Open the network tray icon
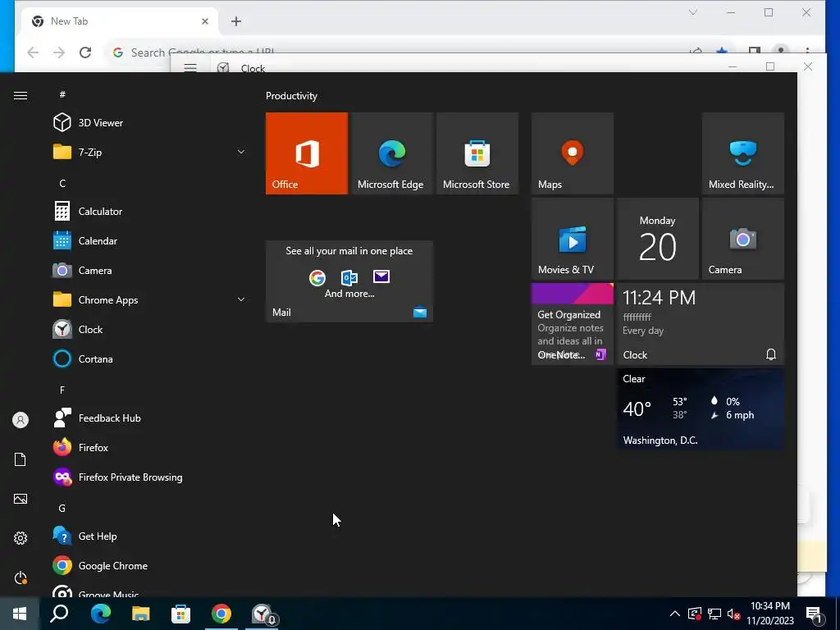This screenshot has height=630, width=840. tap(714, 614)
